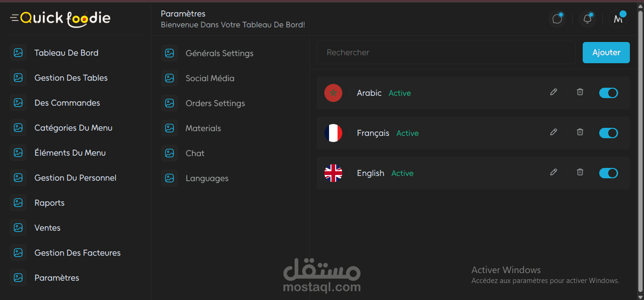Delete the Arabic language entry
The image size is (644, 300).
click(x=580, y=92)
